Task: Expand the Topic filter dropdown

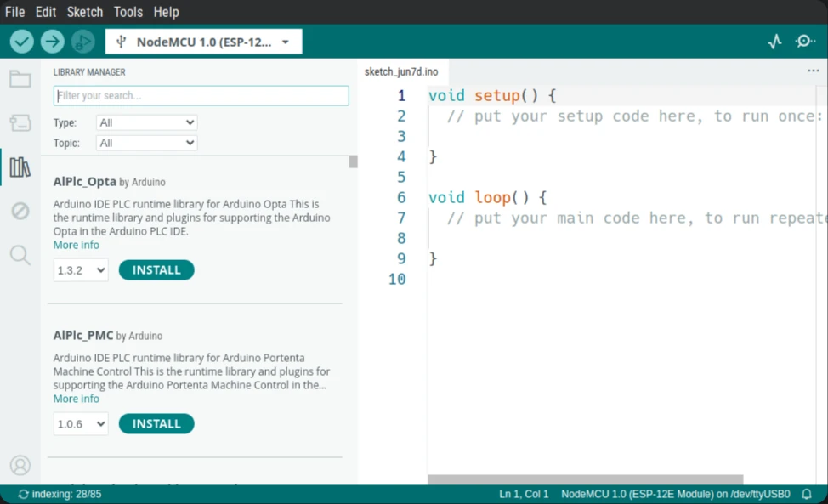Action: (x=146, y=143)
